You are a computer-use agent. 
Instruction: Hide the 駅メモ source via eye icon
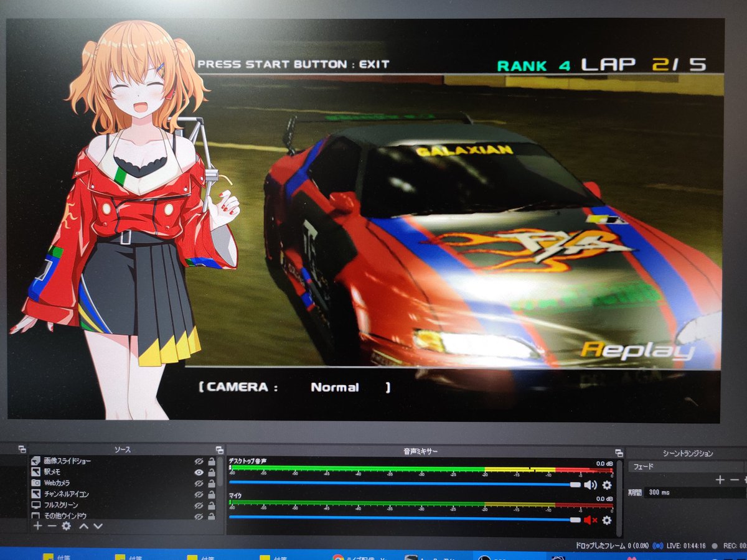[x=199, y=472]
